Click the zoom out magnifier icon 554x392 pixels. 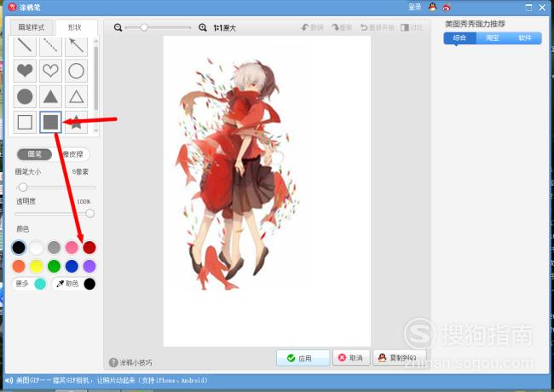pos(118,27)
